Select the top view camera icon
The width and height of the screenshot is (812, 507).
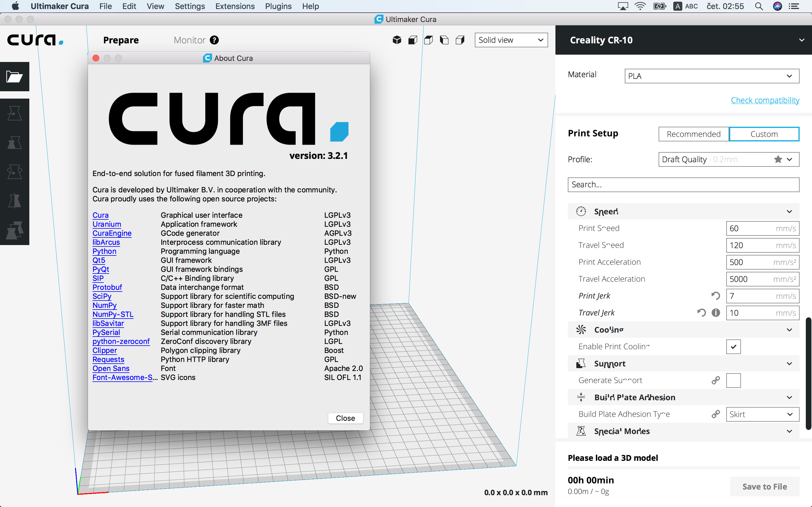click(x=429, y=40)
